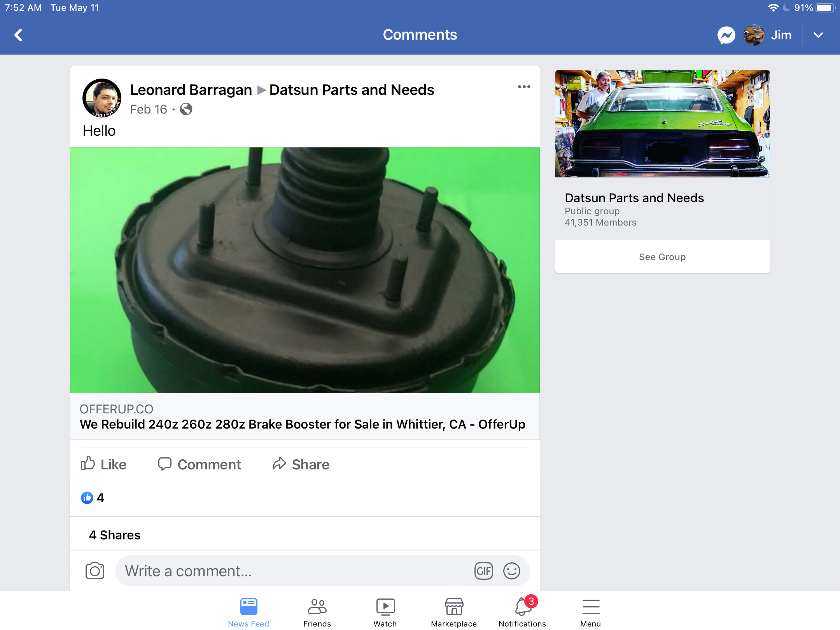
Task: Check the public privacy globe icon
Action: pos(186,109)
